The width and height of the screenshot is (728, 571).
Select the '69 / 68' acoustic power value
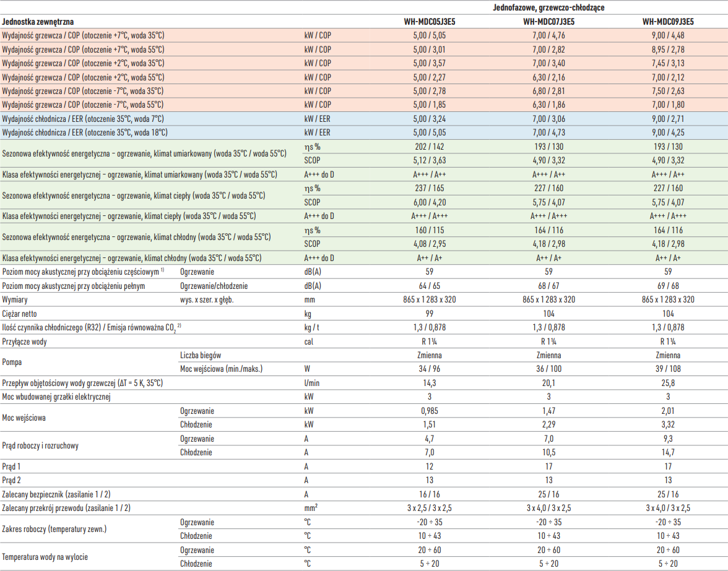(667, 286)
